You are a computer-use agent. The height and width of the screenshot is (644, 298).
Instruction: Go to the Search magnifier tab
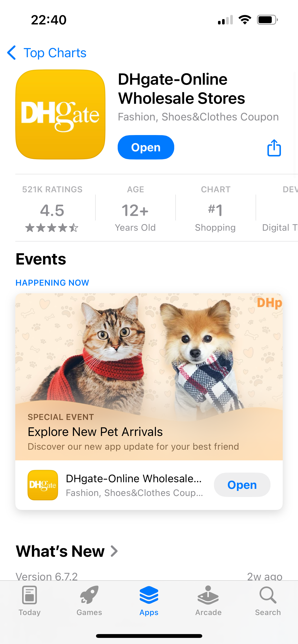coord(268,601)
